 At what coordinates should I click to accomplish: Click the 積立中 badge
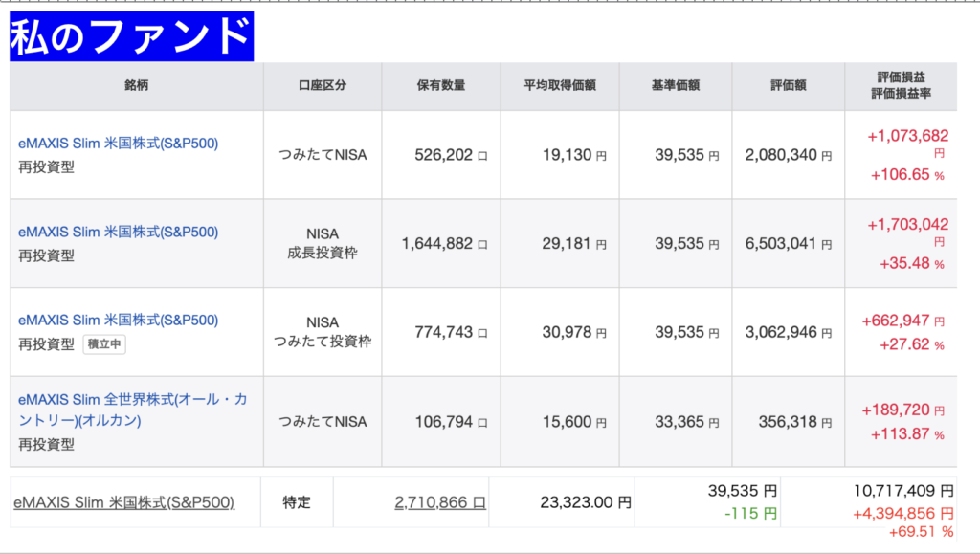[103, 344]
